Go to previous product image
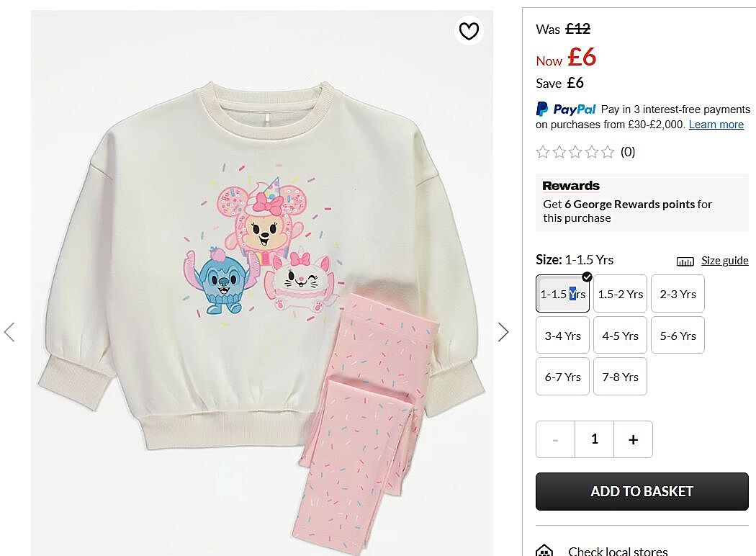 (9, 332)
